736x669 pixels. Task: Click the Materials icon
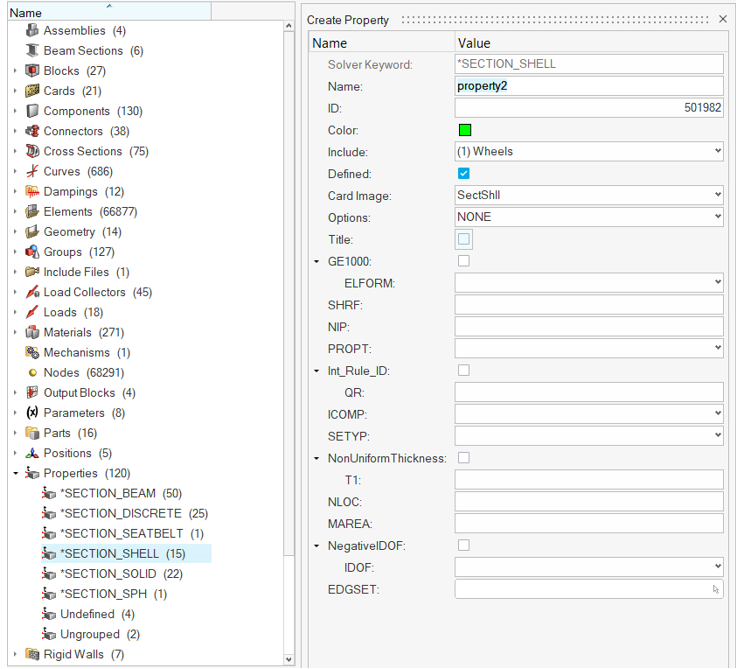click(32, 332)
